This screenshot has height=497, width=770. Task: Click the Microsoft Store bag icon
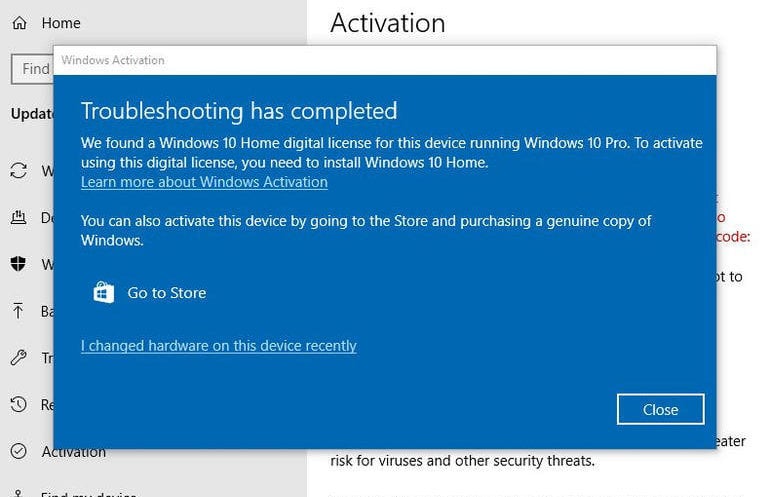point(104,293)
